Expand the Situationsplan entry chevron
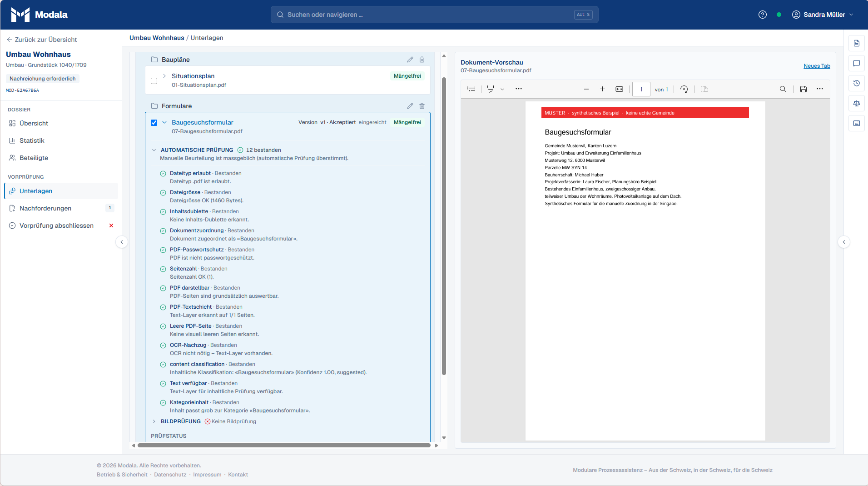868x486 pixels. [x=164, y=76]
